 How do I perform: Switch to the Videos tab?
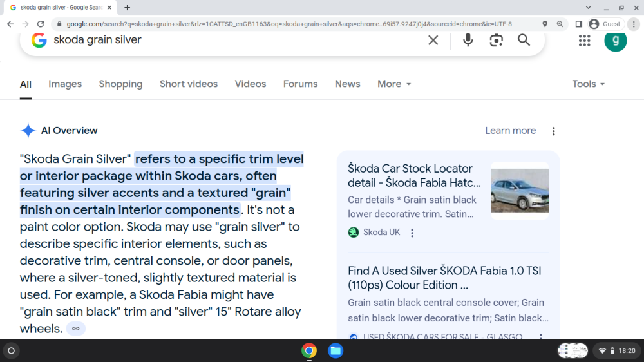tap(250, 84)
